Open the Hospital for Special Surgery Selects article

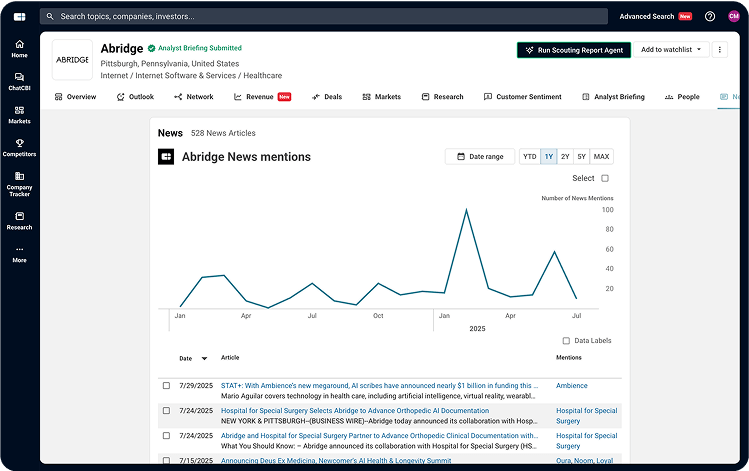[x=355, y=411]
